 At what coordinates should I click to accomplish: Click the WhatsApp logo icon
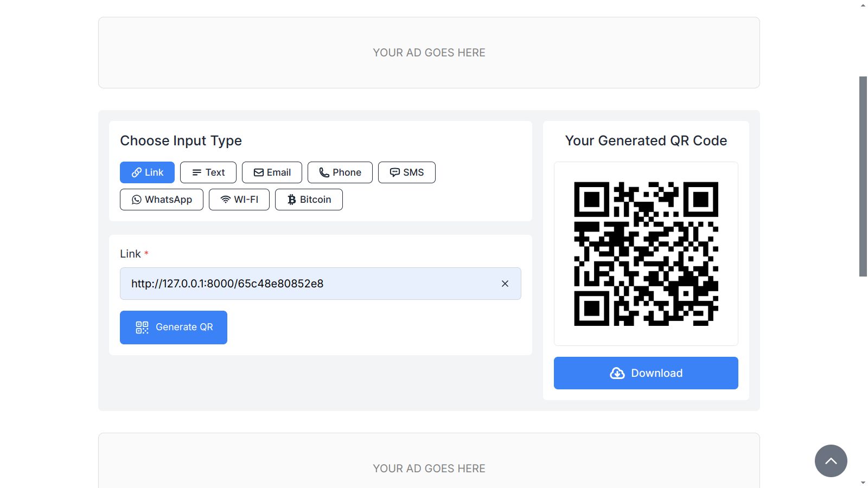click(x=137, y=200)
